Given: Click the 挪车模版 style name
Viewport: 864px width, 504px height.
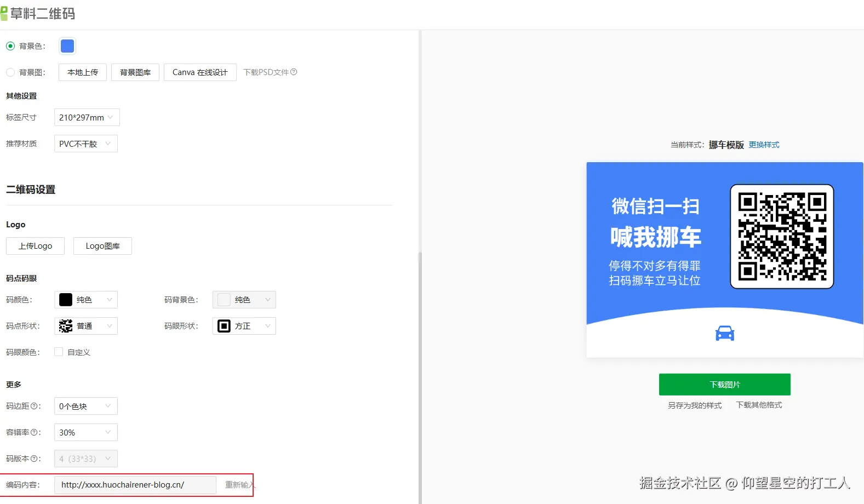Looking at the screenshot, I should [726, 145].
